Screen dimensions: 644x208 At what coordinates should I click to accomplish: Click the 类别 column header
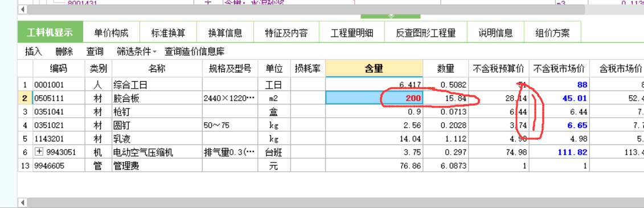click(99, 69)
